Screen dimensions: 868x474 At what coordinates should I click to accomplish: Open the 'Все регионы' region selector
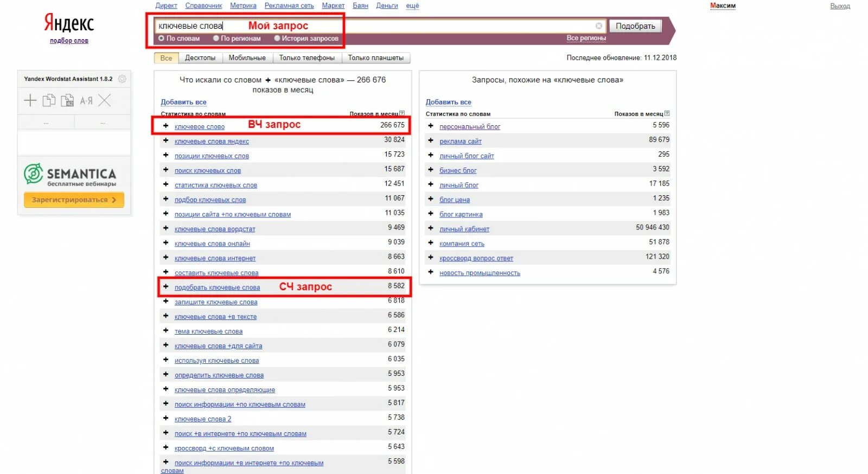pos(586,38)
